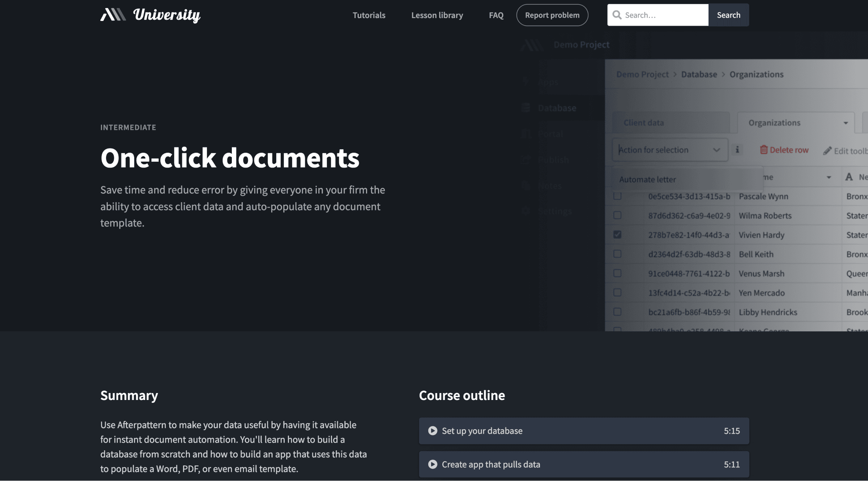
Task: Expand the Organizations tab dropdown arrow
Action: coord(845,123)
